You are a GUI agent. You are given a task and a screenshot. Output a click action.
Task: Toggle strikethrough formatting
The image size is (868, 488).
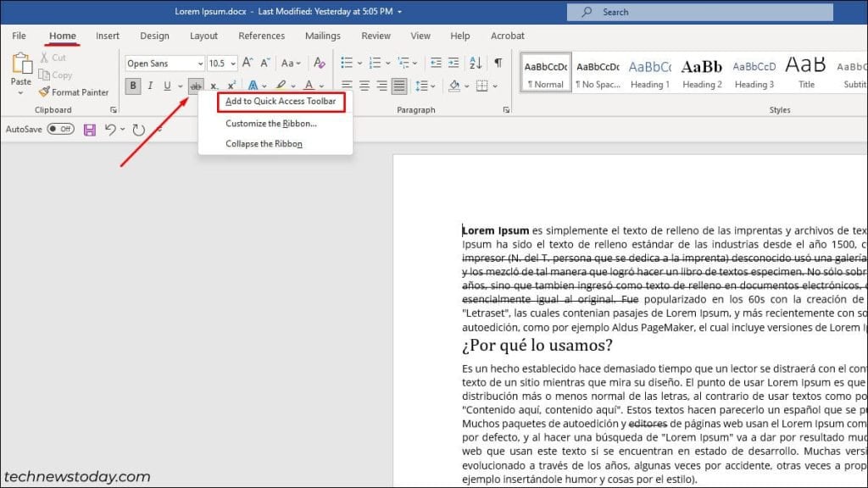coord(197,86)
